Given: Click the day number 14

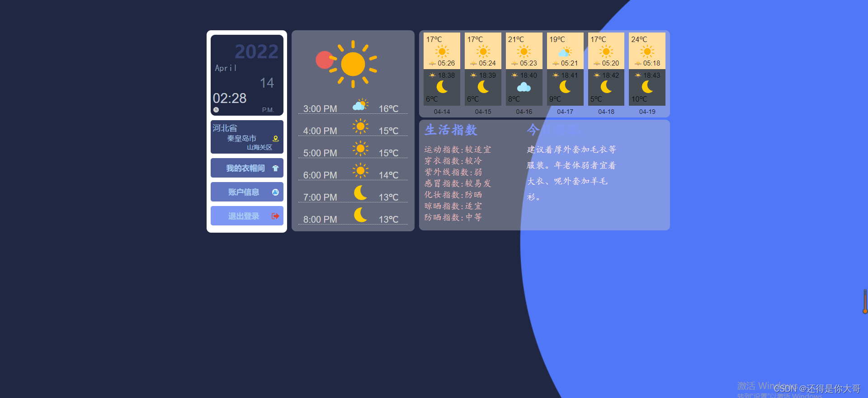Looking at the screenshot, I should 267,83.
